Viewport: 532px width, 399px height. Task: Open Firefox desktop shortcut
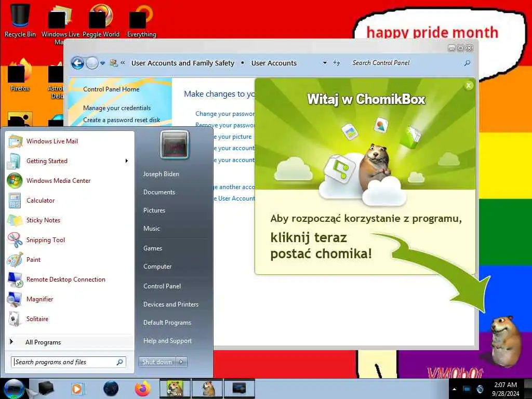coord(20,75)
